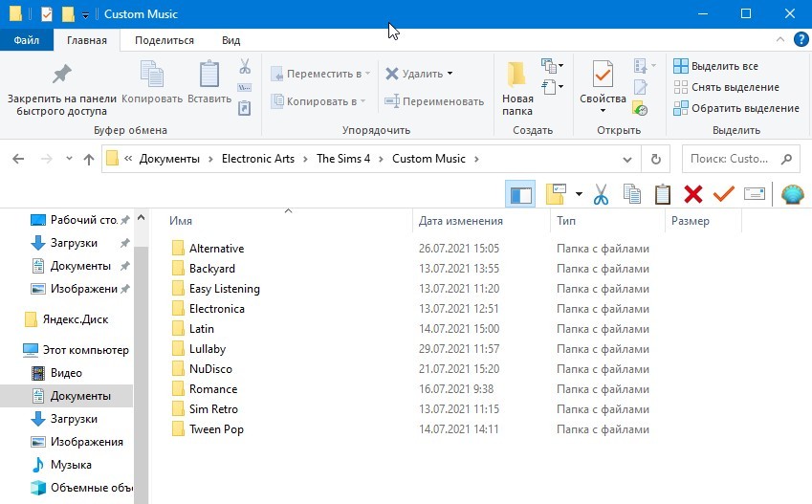Screen dimensions: 812x504
Task: Click Переименовать button
Action: pyautogui.click(x=434, y=101)
